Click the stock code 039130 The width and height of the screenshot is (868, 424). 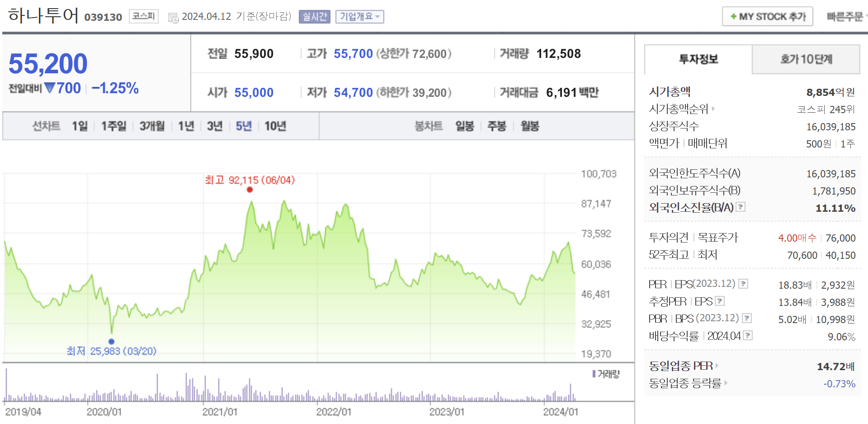click(103, 17)
